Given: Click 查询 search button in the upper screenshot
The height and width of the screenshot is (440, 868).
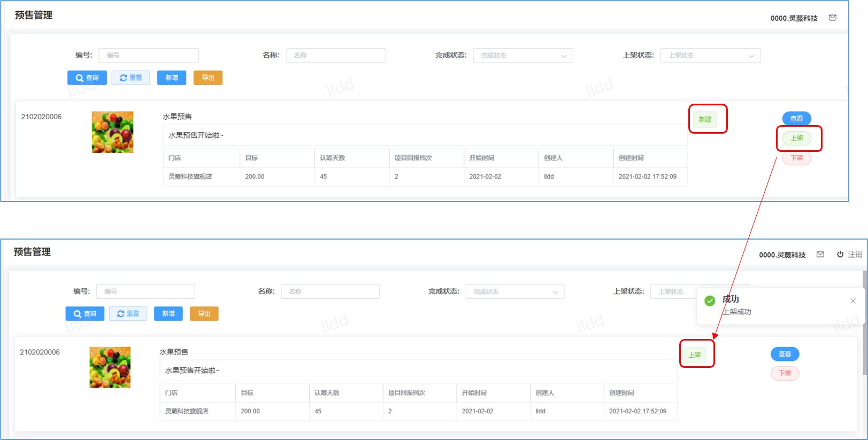Looking at the screenshot, I should tap(87, 78).
